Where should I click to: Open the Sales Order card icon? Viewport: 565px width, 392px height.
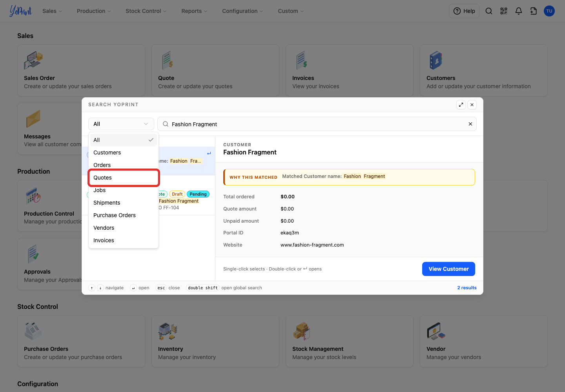[33, 60]
